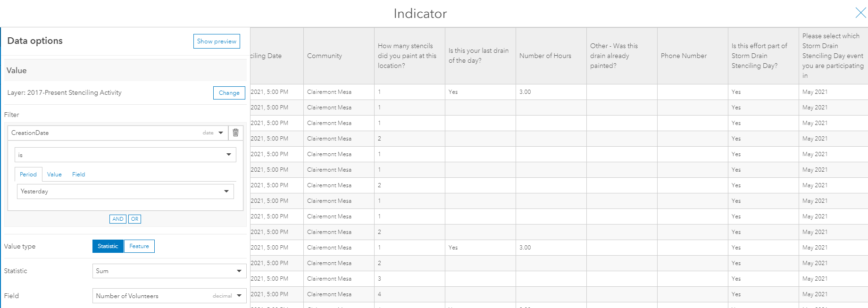The height and width of the screenshot is (308, 868).
Task: Delete the CreationDate filter with trash icon
Action: point(236,133)
